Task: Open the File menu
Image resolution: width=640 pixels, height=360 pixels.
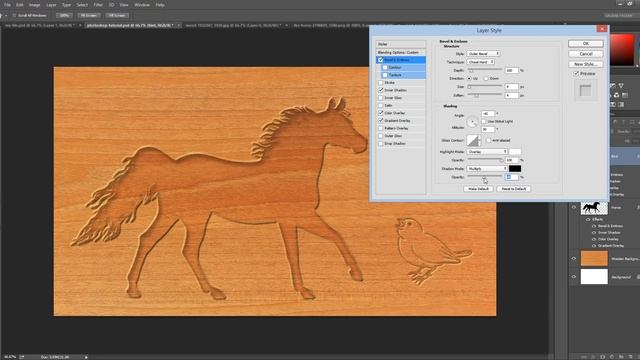Action: point(7,5)
